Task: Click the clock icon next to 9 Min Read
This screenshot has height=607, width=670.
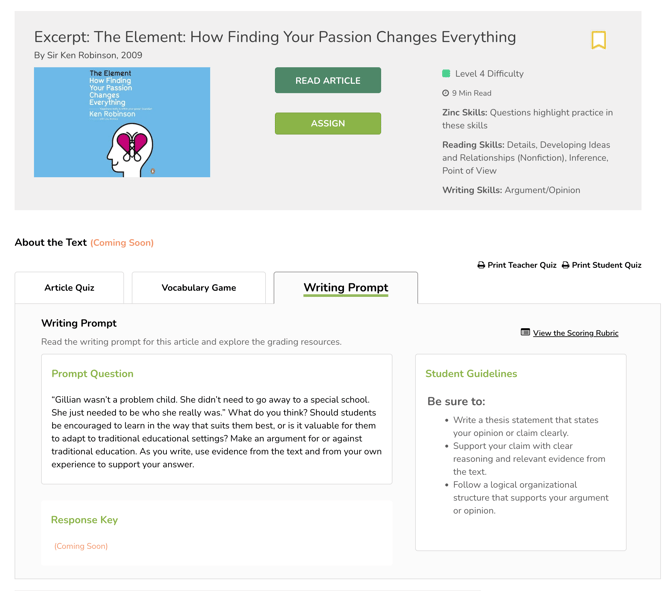Action: coord(446,93)
